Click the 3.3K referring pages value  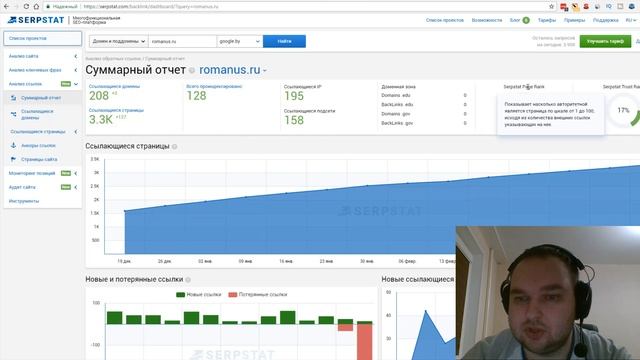tap(101, 120)
